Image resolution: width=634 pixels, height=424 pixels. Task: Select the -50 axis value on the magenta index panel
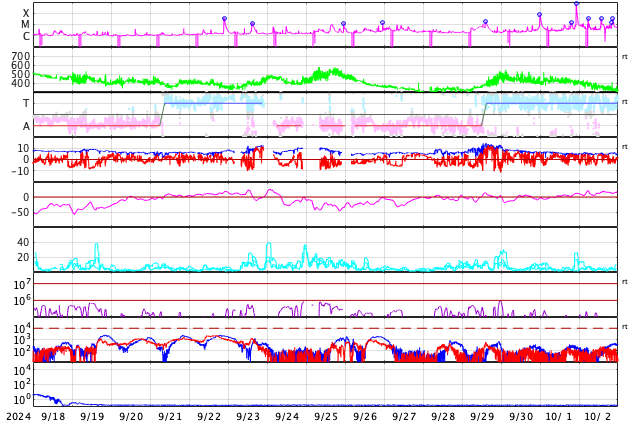21,212
